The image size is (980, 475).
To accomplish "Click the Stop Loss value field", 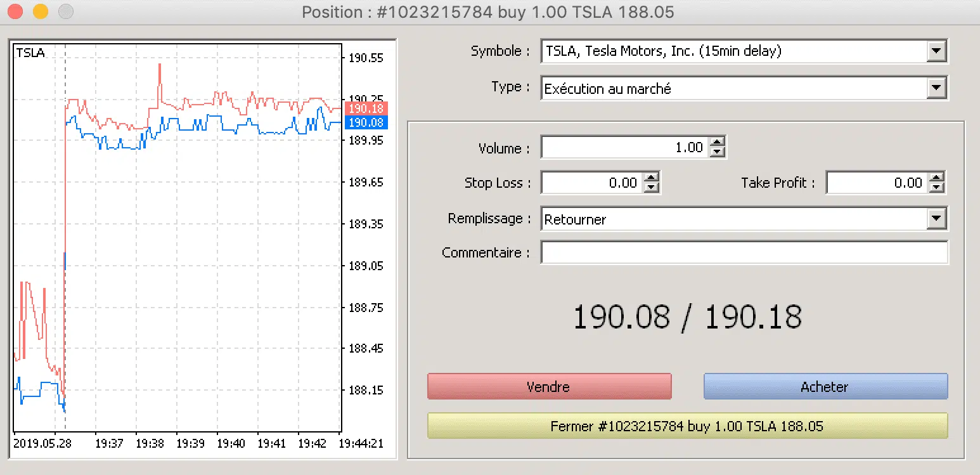I will pyautogui.click(x=591, y=183).
